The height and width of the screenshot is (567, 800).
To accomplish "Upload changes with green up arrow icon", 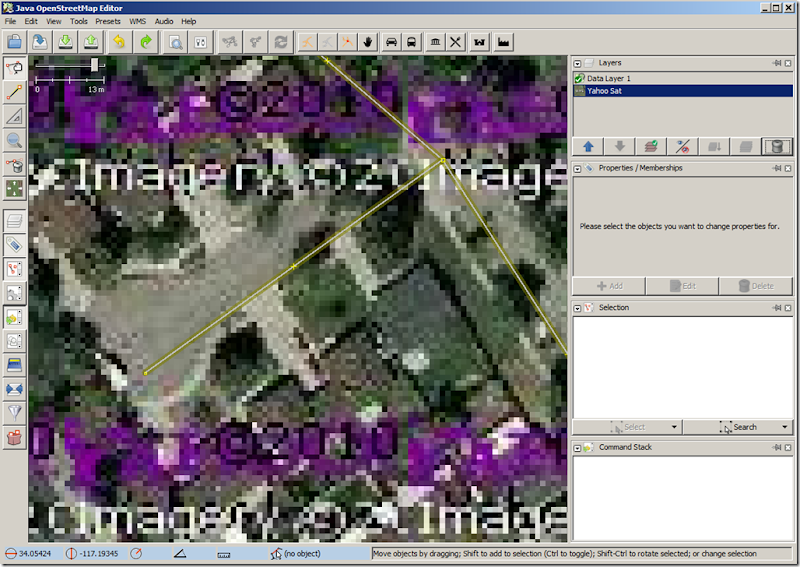I will [91, 42].
